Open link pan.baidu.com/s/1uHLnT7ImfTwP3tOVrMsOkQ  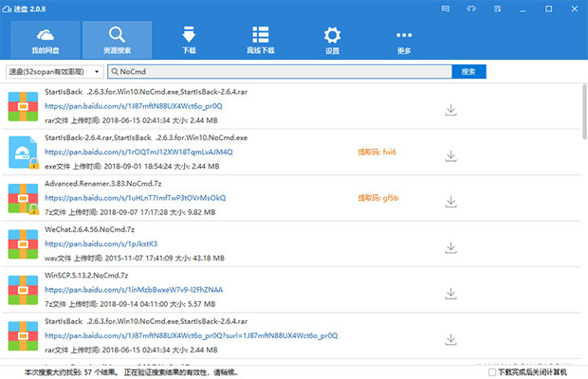point(136,198)
